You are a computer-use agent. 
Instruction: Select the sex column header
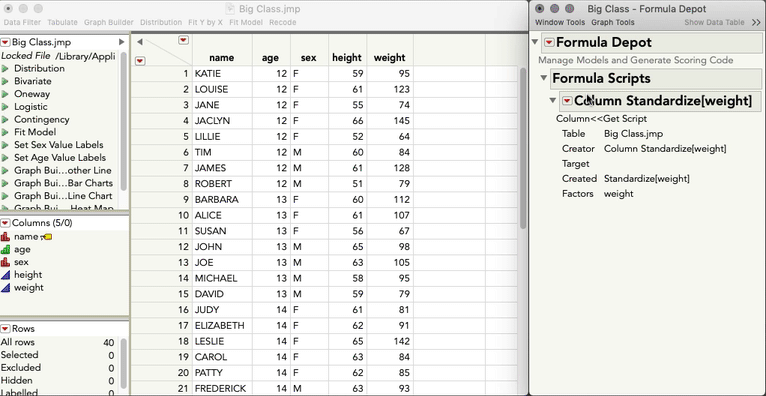click(309, 58)
